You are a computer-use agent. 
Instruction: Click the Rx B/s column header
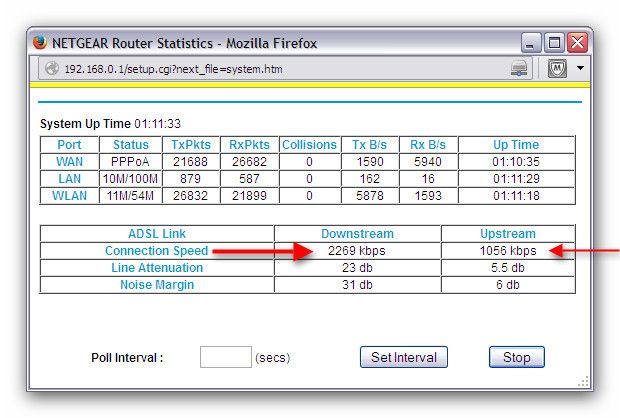pos(428,145)
